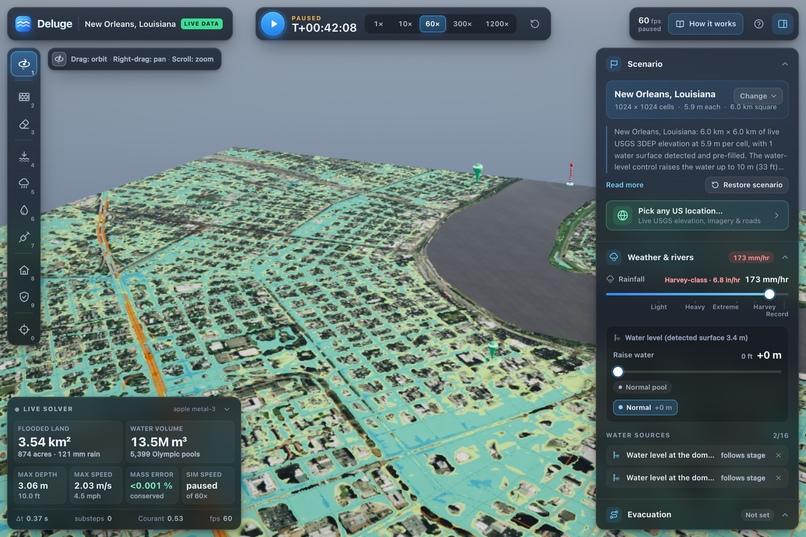This screenshot has height=537, width=806.
Task: Select the rain cloud tool numbered 5
Action: tap(24, 183)
